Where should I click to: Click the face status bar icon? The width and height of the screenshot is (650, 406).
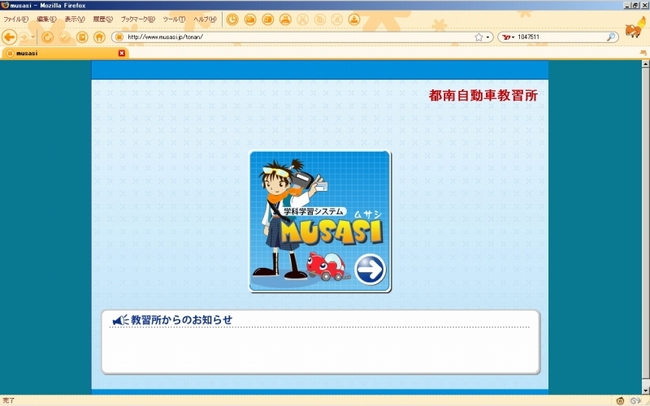tap(620, 401)
